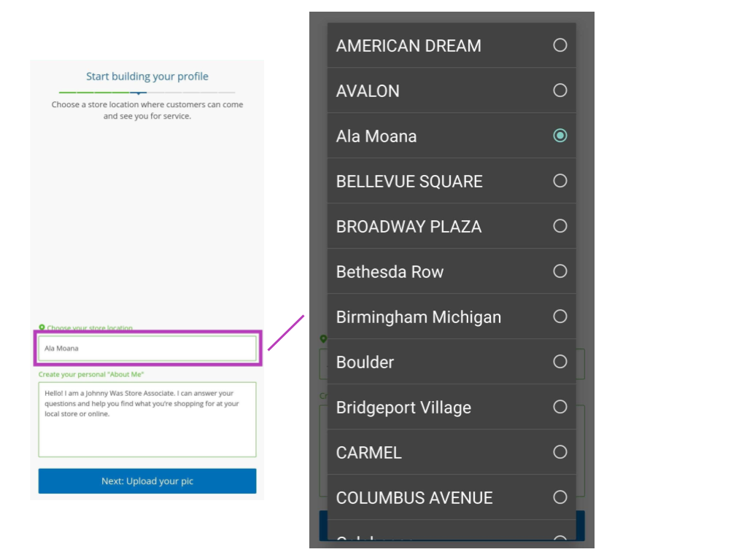This screenshot has height=560, width=747.
Task: Choose Bethesda Row store label
Action: pos(390,272)
